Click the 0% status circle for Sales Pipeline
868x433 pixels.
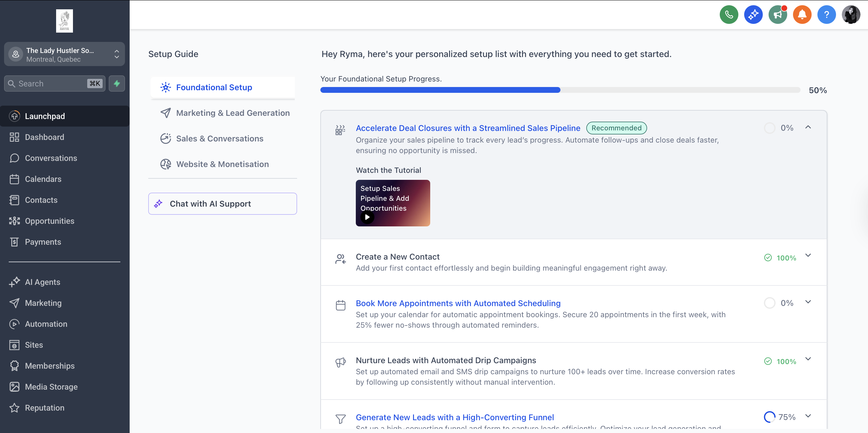[770, 128]
